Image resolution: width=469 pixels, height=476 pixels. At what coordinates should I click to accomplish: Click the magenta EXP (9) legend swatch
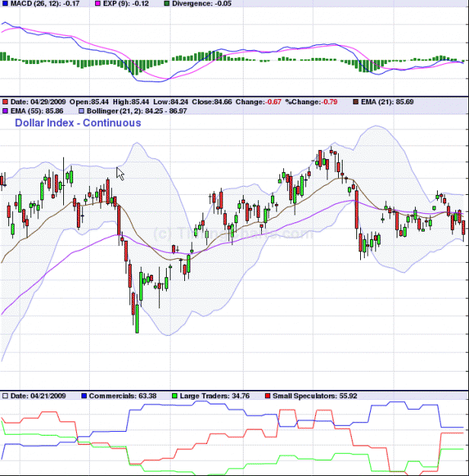click(97, 4)
